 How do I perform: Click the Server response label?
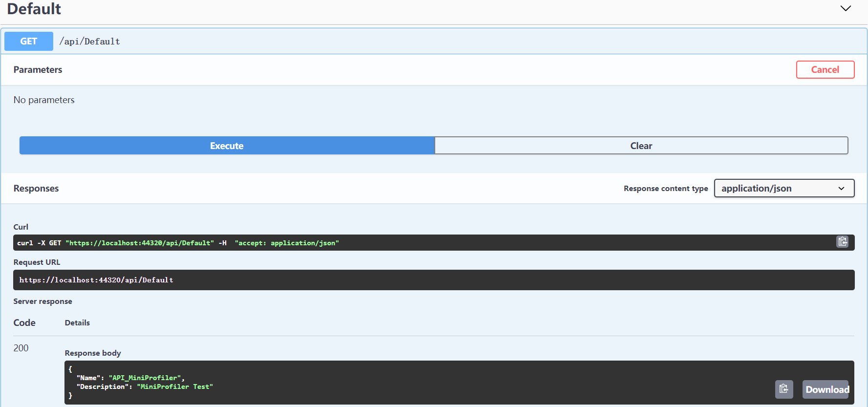click(42, 301)
